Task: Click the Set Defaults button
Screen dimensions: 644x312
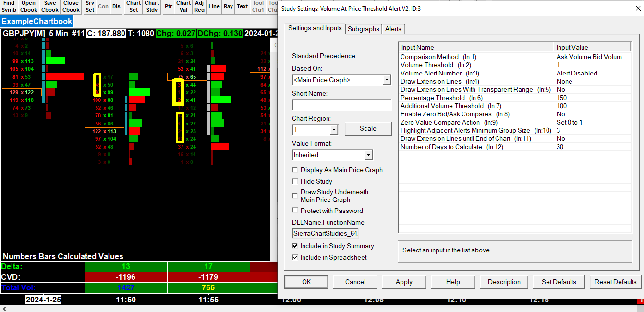Action: (x=559, y=282)
